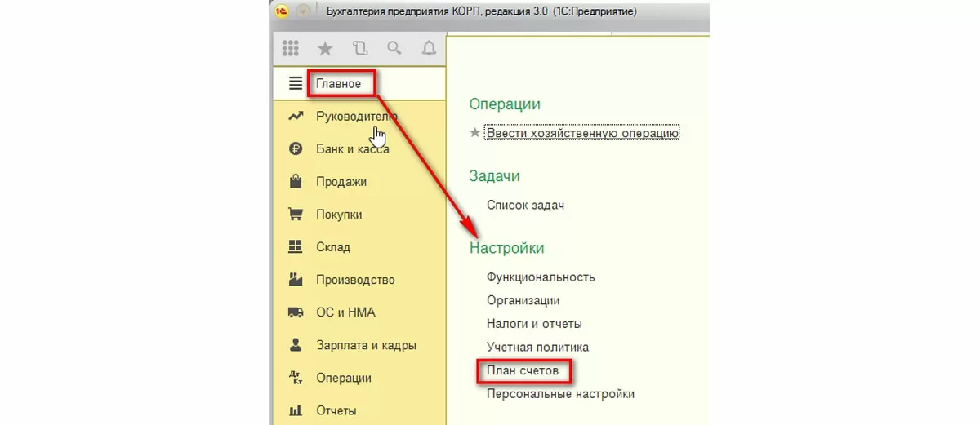Open the sections grid menu icon

point(290,48)
